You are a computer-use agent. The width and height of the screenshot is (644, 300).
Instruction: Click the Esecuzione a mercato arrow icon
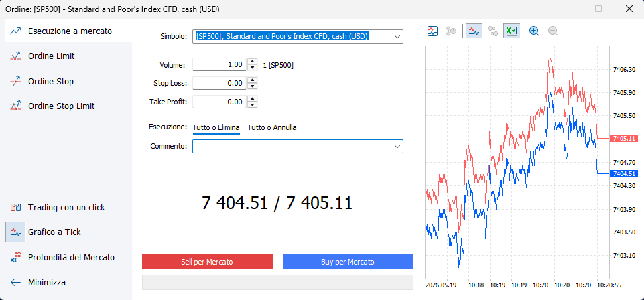click(15, 31)
